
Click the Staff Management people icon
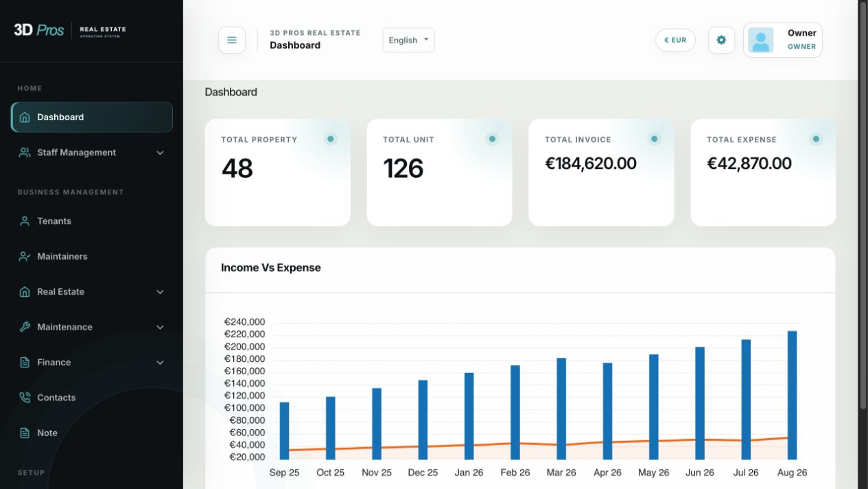tap(25, 152)
